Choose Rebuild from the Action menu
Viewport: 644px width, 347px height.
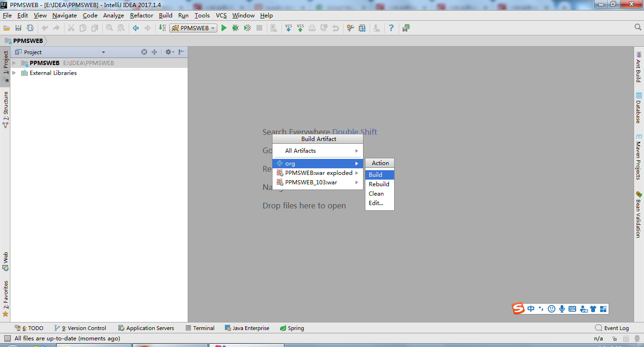[380, 184]
